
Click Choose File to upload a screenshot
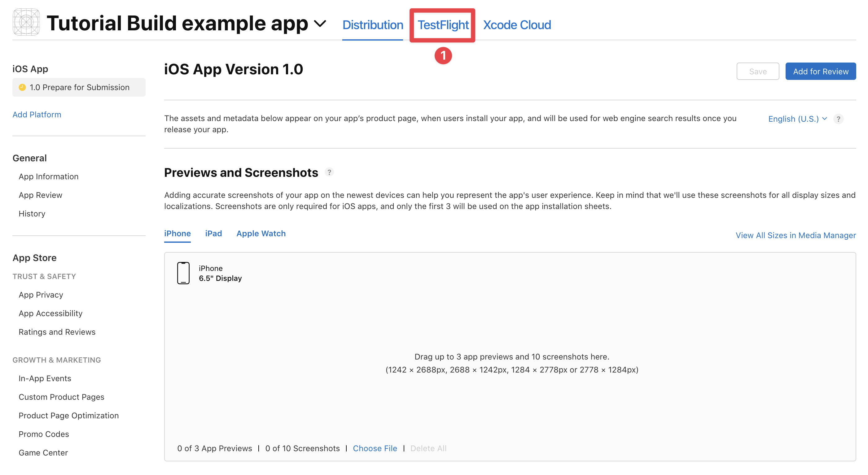375,448
